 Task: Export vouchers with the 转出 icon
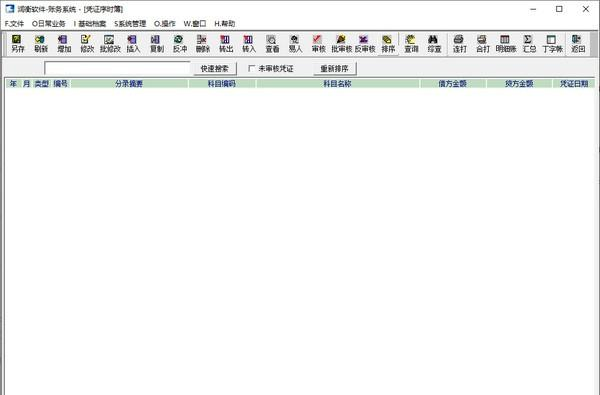tap(226, 44)
